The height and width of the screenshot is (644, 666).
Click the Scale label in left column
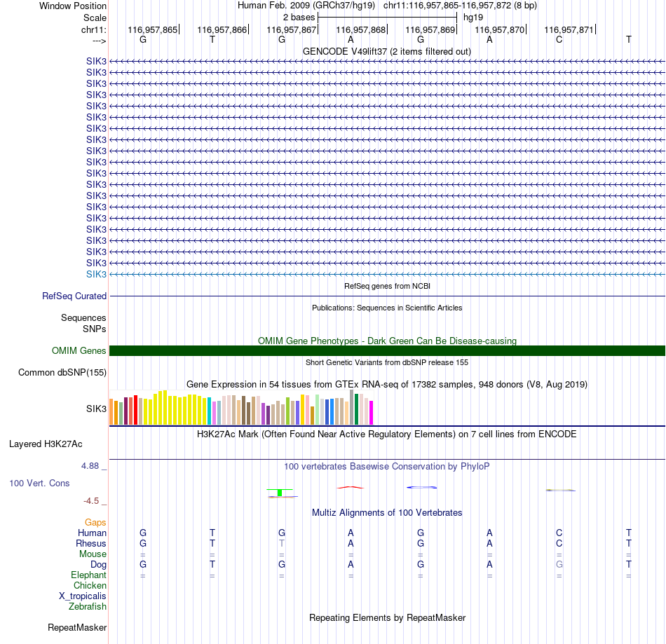coord(95,18)
